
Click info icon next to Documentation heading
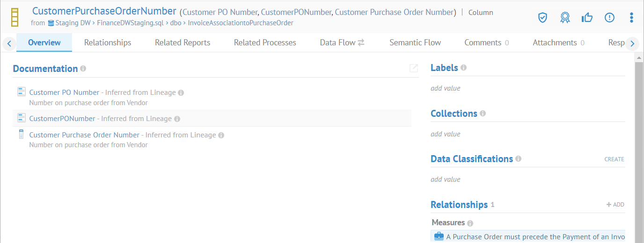pos(83,69)
